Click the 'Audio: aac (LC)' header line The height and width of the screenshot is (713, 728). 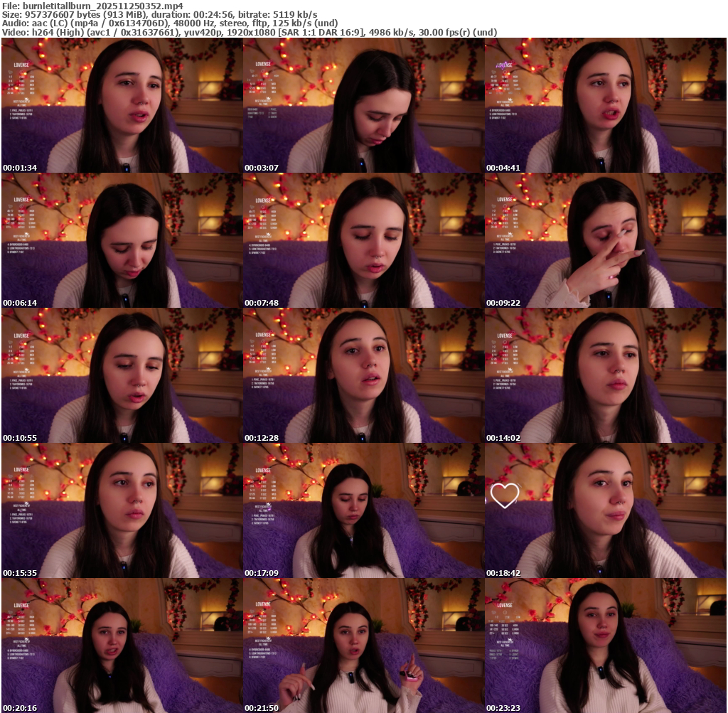170,23
